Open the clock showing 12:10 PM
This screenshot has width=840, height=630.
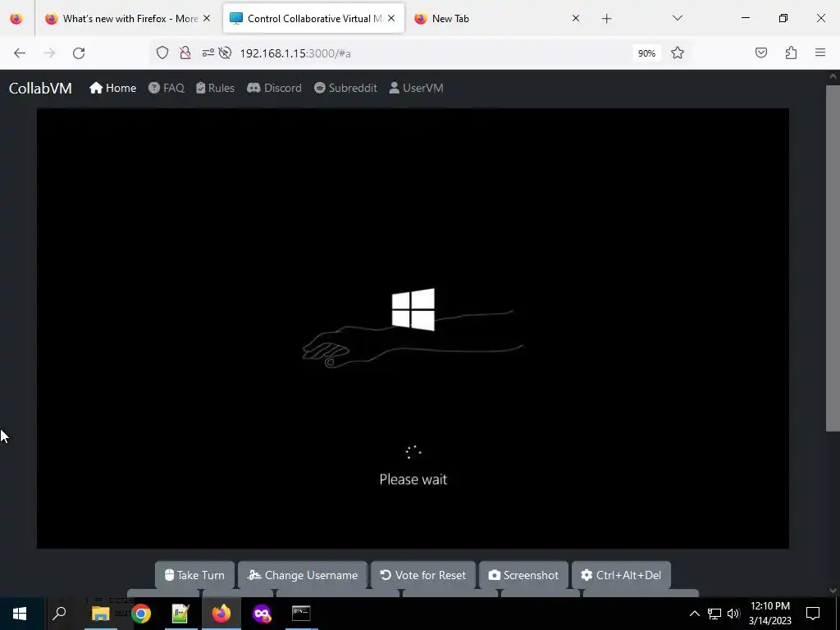point(769,614)
